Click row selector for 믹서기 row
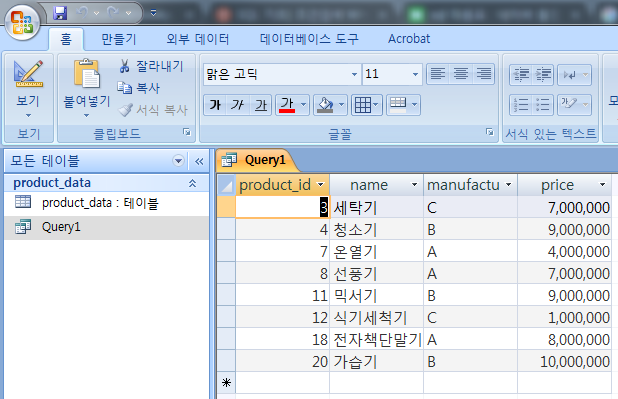 pyautogui.click(x=226, y=295)
